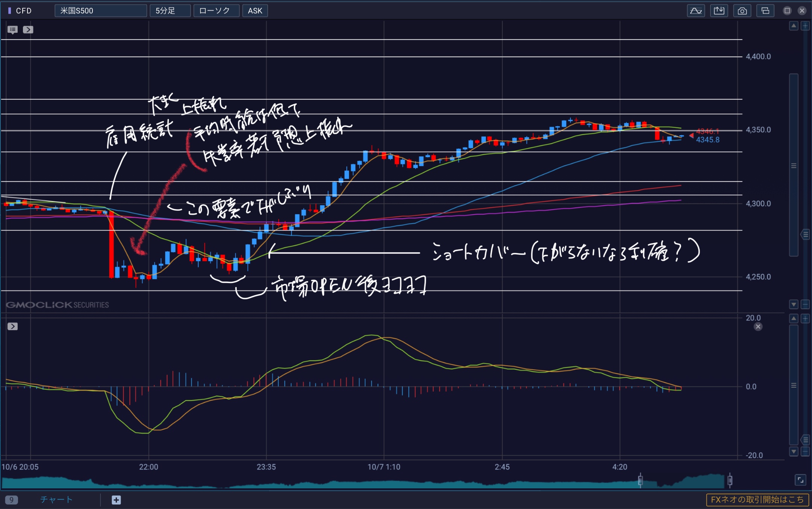Image resolution: width=812 pixels, height=509 pixels.
Task: Expand the MACD panel legend arrow
Action: [x=12, y=326]
